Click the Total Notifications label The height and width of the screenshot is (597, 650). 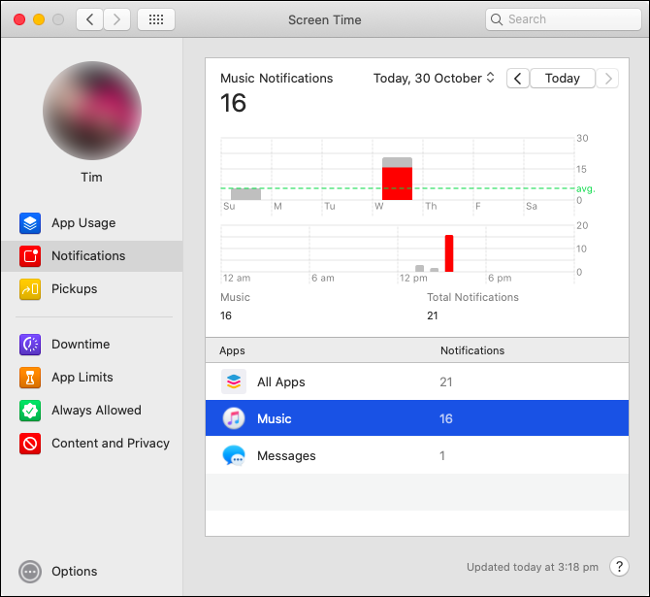(x=473, y=297)
